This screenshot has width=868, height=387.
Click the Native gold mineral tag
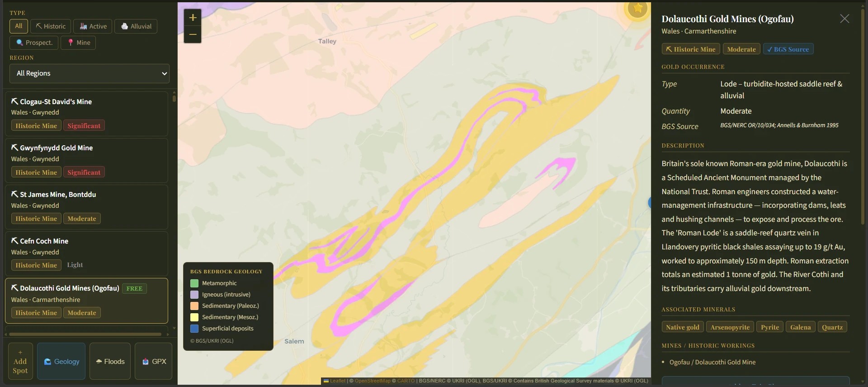682,327
